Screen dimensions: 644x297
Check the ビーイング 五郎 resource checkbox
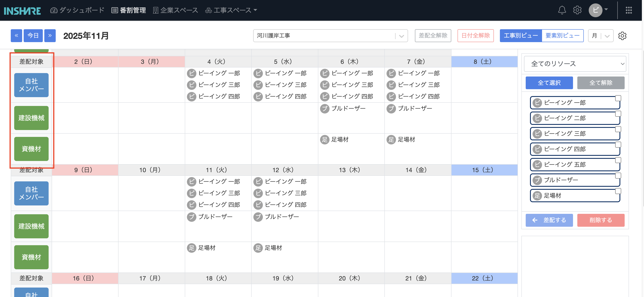[618, 160]
